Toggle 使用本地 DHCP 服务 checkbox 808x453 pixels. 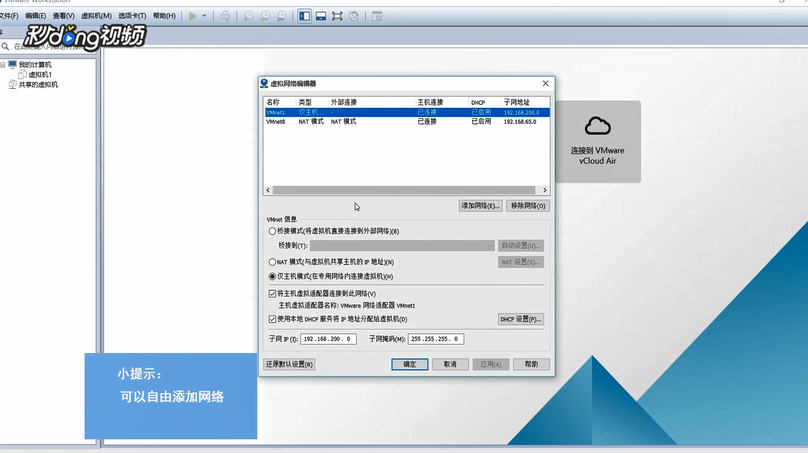(x=272, y=320)
